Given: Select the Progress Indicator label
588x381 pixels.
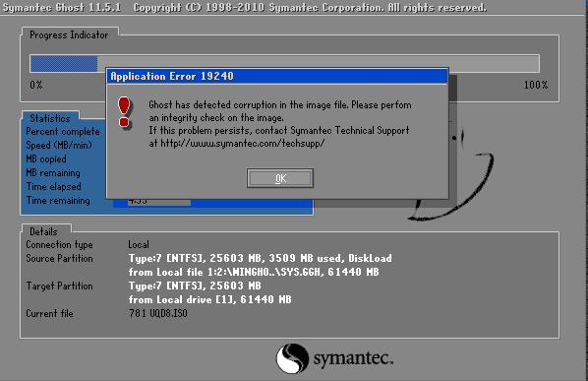Looking at the screenshot, I should 69,34.
